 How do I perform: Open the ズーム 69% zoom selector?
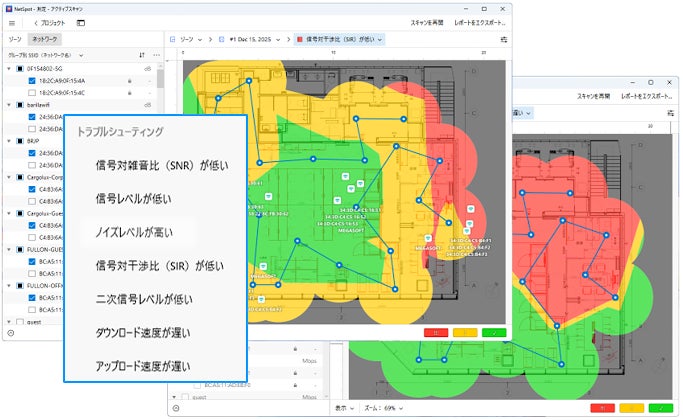click(x=383, y=408)
